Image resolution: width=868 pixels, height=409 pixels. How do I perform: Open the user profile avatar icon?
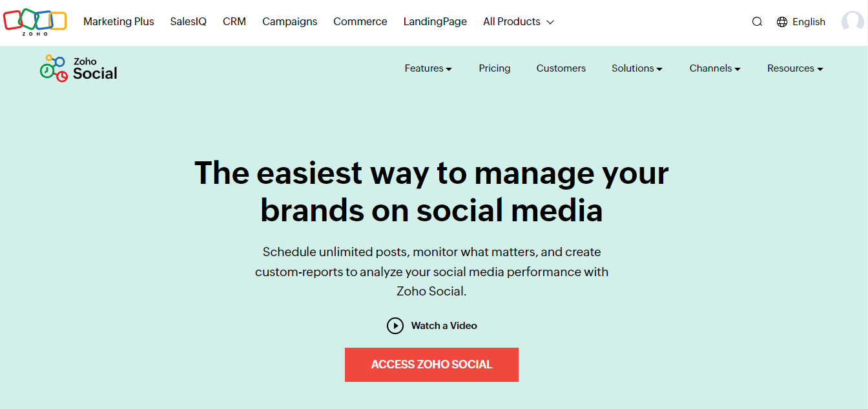(x=851, y=21)
